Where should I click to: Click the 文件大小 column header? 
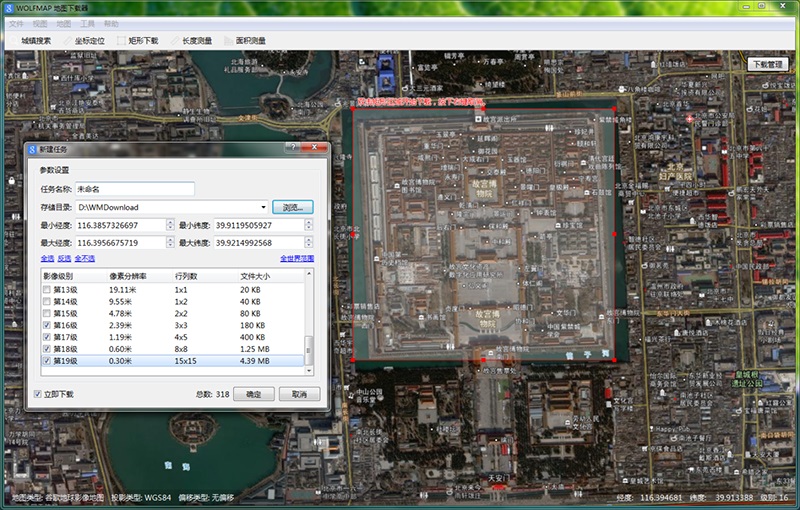271,276
